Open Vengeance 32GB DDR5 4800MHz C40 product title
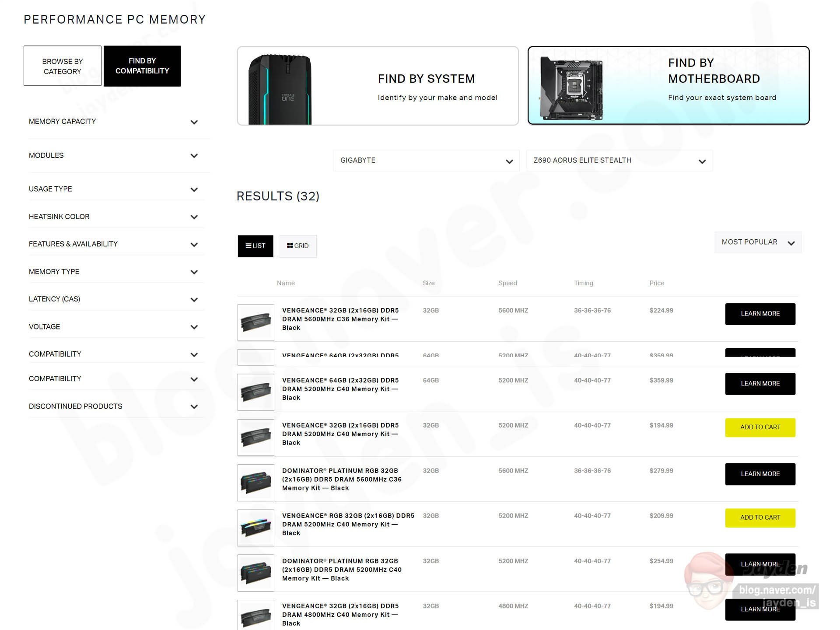Viewport: 840px width, 630px height. (x=340, y=615)
